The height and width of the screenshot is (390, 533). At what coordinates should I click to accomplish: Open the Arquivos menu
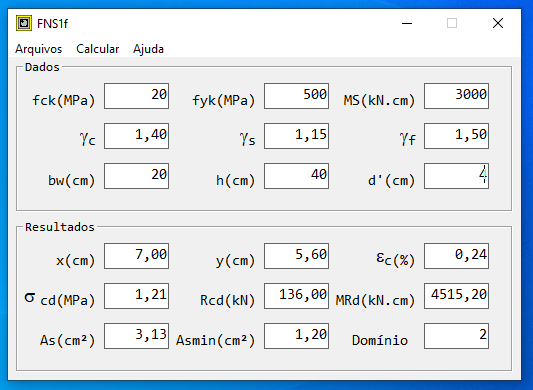38,49
